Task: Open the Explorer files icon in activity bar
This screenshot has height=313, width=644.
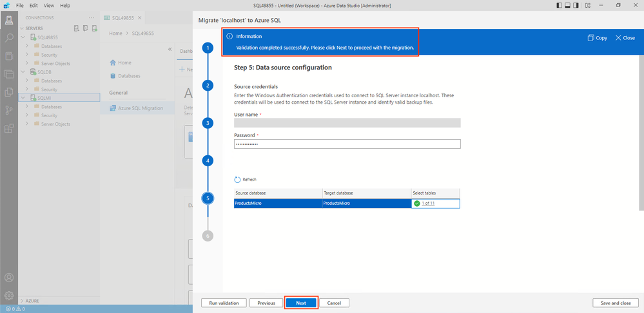Action: [x=8, y=92]
